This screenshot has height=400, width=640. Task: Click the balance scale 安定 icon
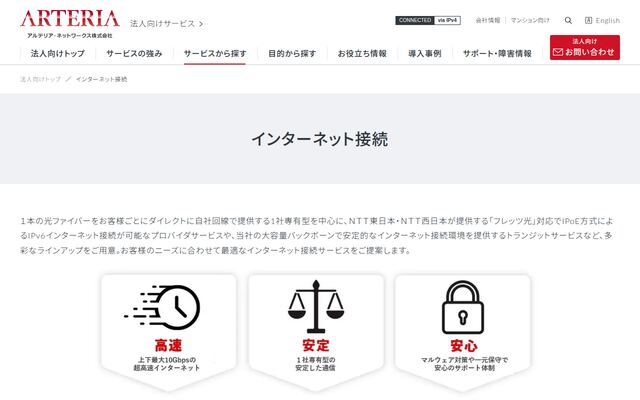click(x=316, y=306)
